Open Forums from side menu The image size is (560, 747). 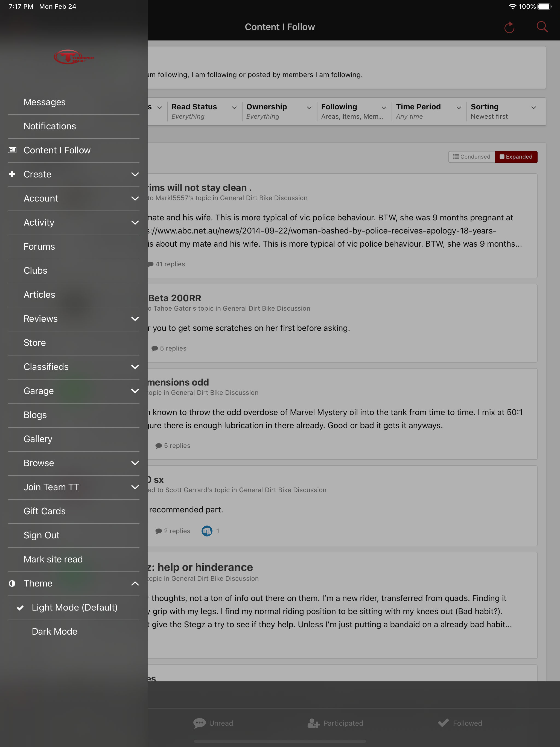(x=74, y=247)
